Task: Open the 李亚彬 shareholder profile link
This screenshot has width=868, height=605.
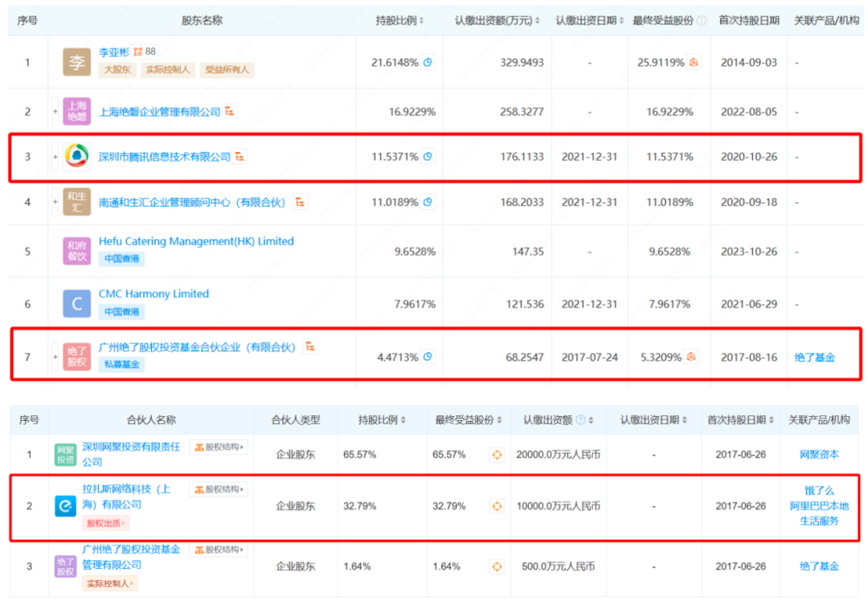Action: (113, 51)
